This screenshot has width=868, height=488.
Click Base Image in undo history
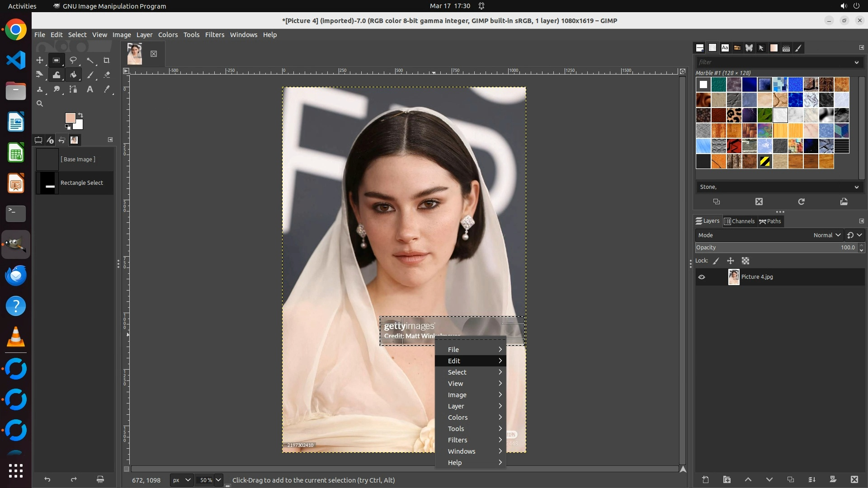(x=78, y=159)
